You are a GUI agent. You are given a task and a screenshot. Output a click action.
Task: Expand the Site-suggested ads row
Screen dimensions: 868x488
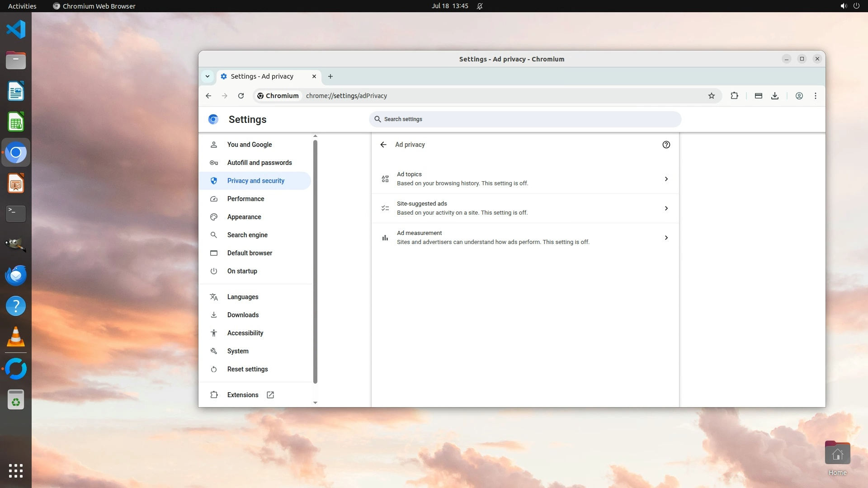point(524,208)
